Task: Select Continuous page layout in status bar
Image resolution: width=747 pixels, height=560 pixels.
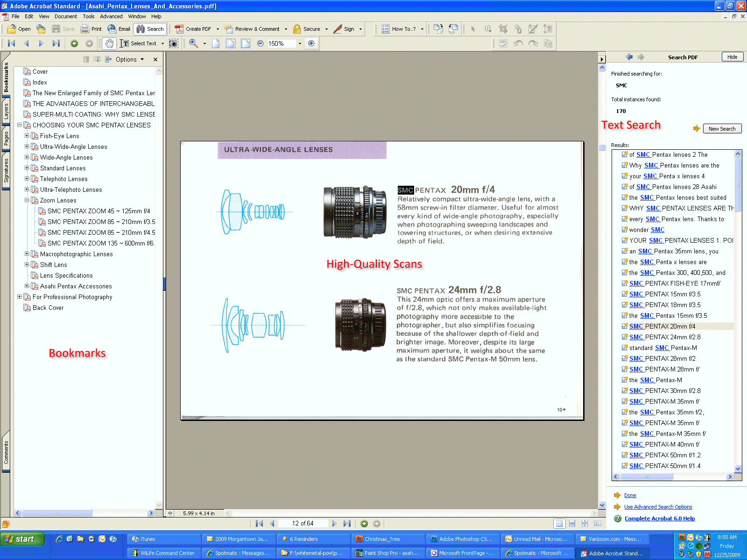Action: (x=572, y=524)
